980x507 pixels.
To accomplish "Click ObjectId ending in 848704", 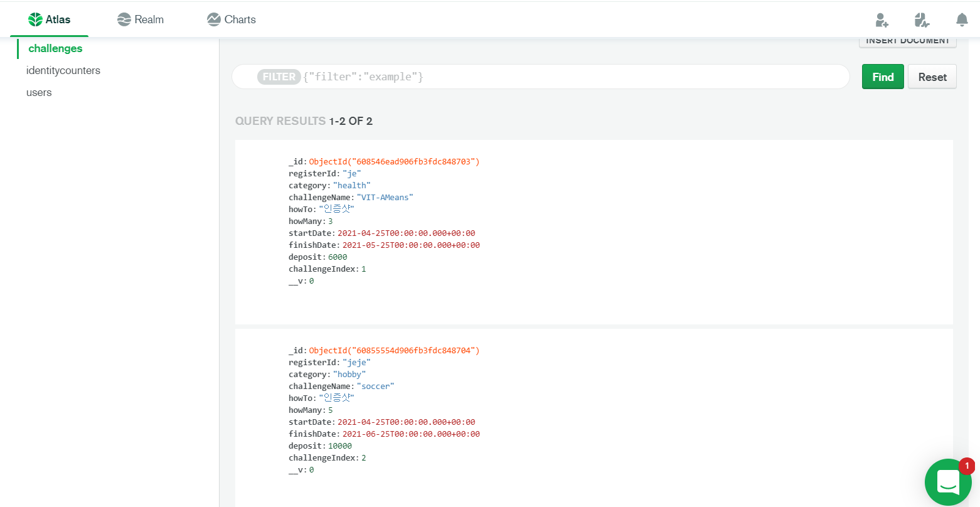I will [394, 350].
